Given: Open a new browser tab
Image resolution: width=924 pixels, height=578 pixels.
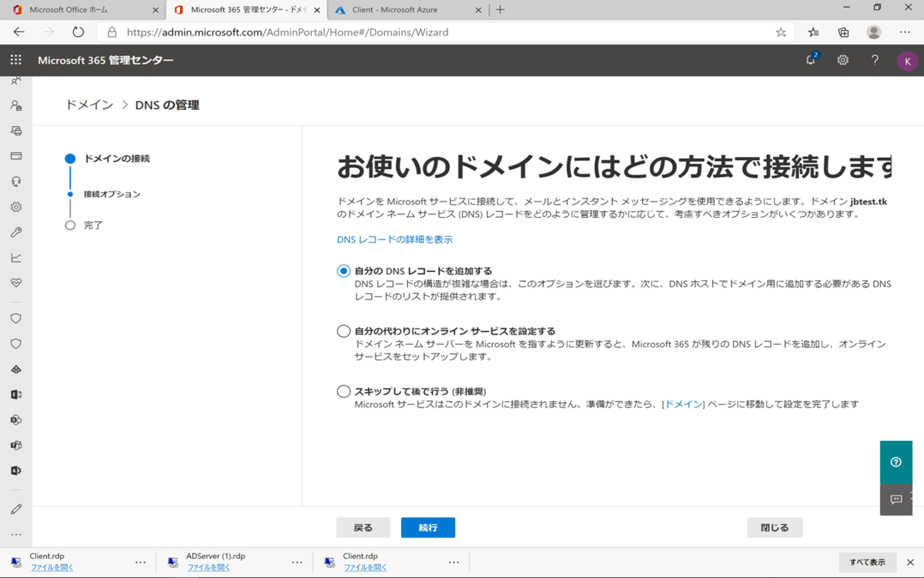Looking at the screenshot, I should click(500, 10).
